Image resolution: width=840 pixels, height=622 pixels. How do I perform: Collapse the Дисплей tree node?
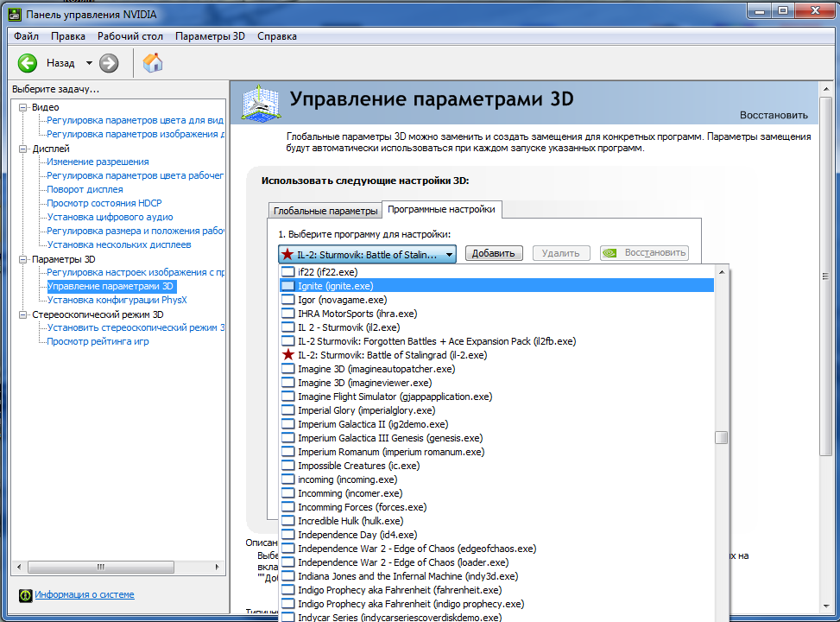point(23,149)
